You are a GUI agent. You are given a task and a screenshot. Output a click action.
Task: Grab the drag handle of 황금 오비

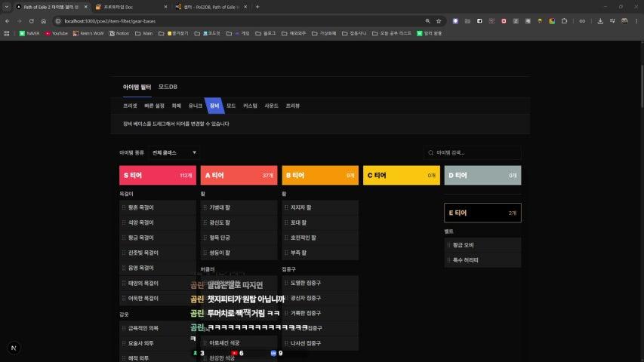click(x=448, y=245)
